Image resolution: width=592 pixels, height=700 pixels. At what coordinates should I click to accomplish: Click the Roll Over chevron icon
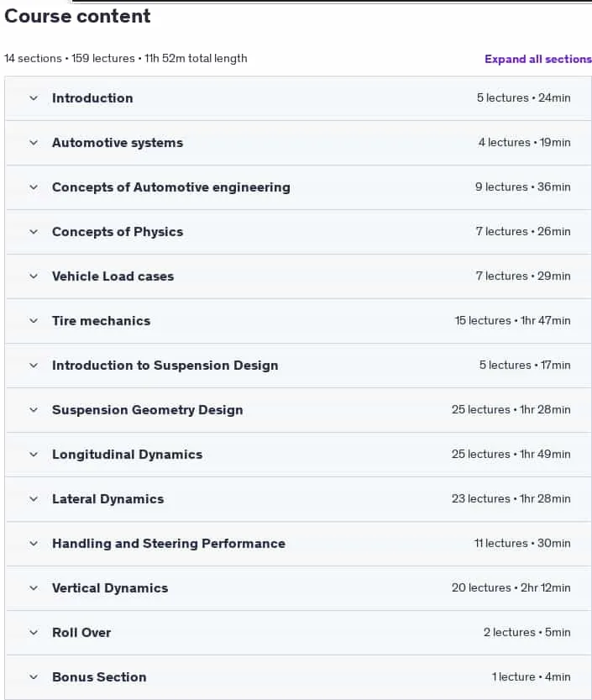click(34, 633)
